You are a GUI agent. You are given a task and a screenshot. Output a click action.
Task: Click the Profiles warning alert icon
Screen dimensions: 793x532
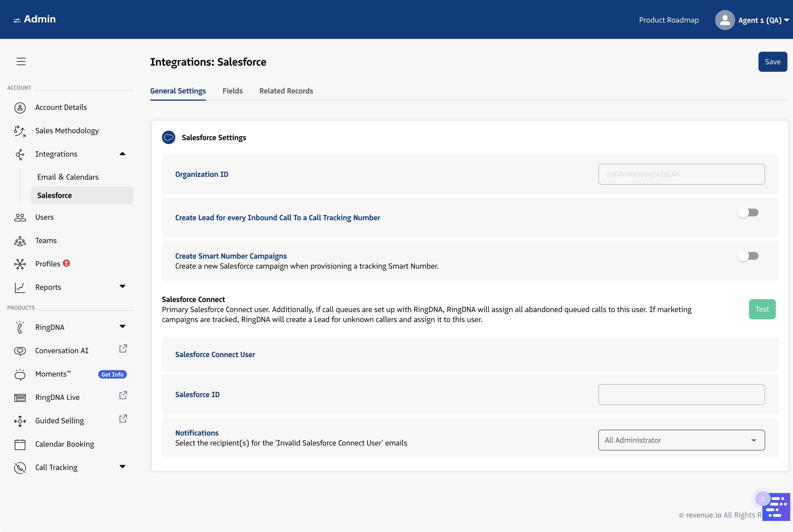point(67,263)
